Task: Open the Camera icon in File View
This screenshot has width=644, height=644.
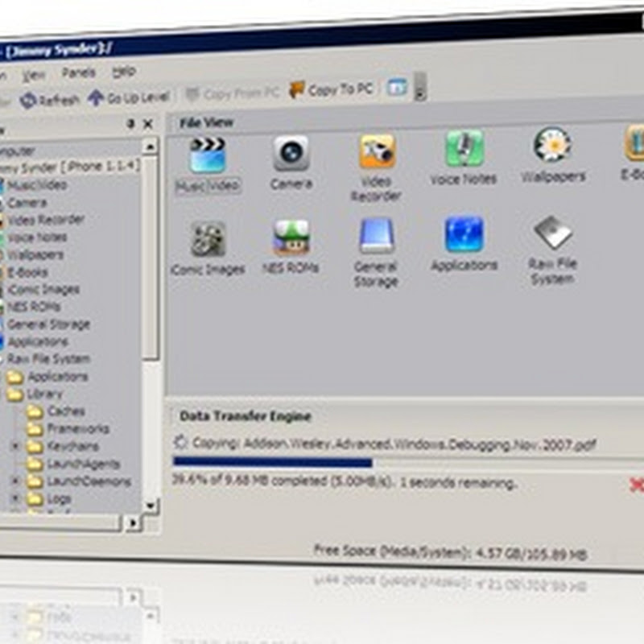Action: point(291,153)
